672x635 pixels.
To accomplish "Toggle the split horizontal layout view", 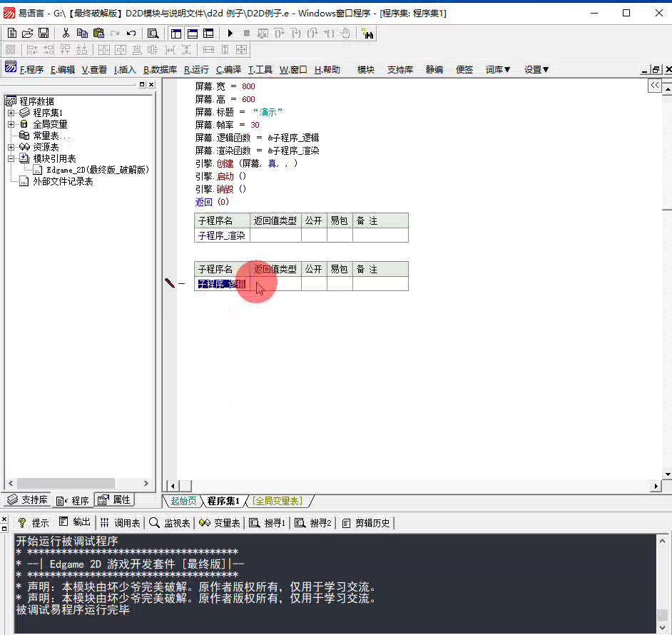I will click(191, 34).
